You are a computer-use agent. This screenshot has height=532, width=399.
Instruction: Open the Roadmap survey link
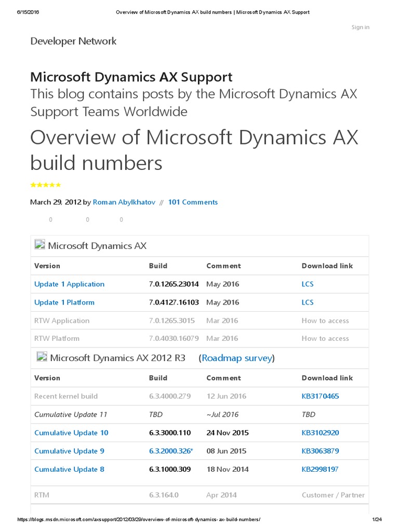(237, 358)
